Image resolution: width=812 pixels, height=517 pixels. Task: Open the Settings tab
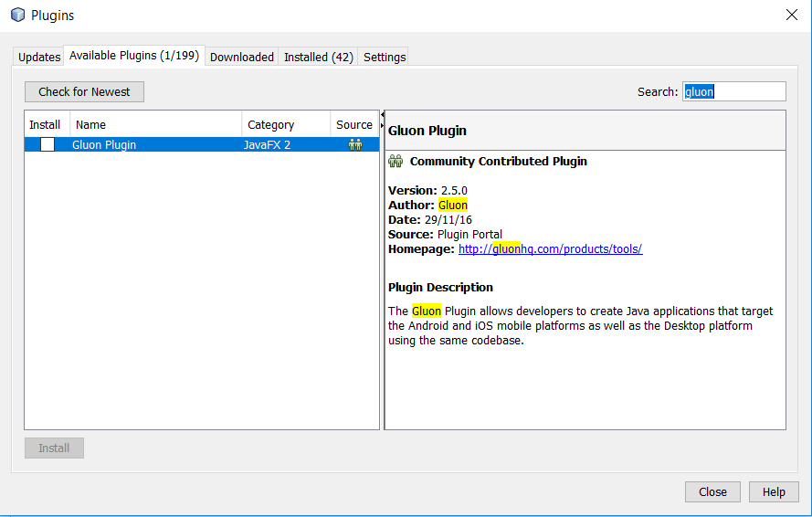(384, 57)
